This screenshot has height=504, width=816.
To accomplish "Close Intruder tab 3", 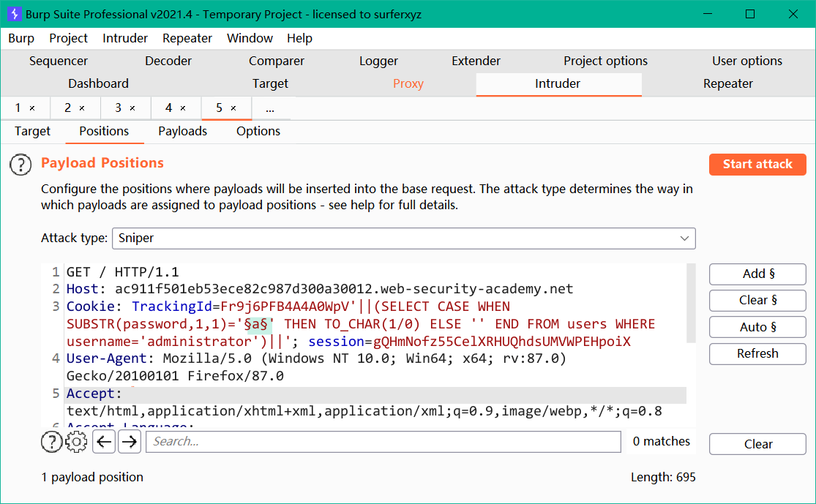I will click(132, 108).
